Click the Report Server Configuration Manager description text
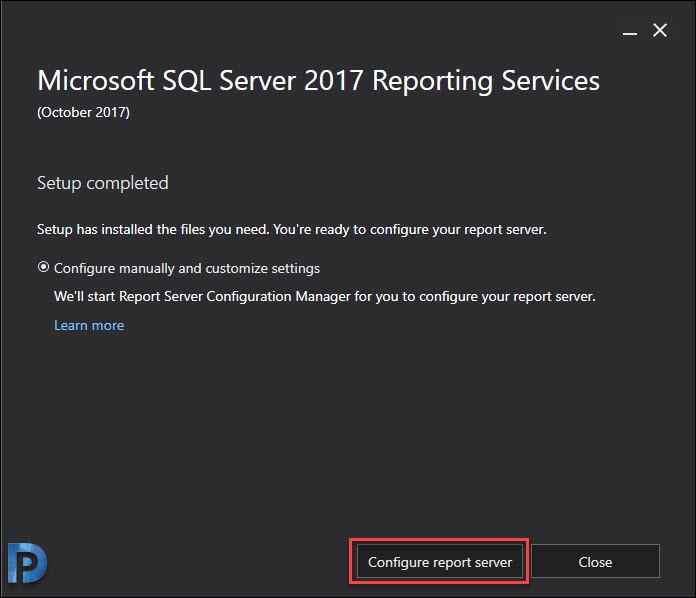This screenshot has height=598, width=696. (x=324, y=297)
